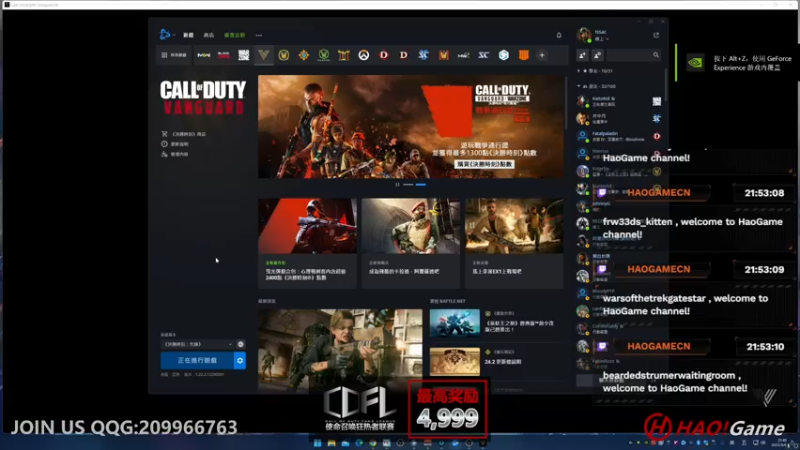The height and width of the screenshot is (450, 800).
Task: Select the Black Ops 4 orange icon
Action: (523, 55)
